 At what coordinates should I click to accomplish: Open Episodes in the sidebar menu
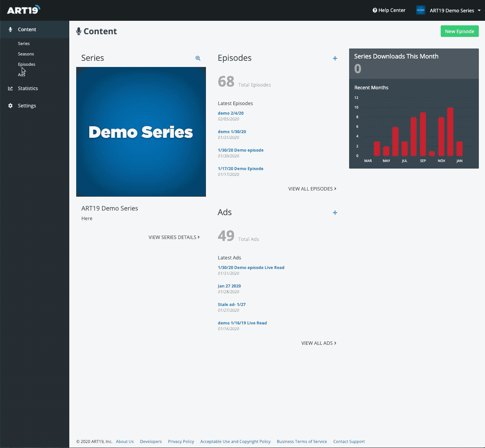(27, 65)
